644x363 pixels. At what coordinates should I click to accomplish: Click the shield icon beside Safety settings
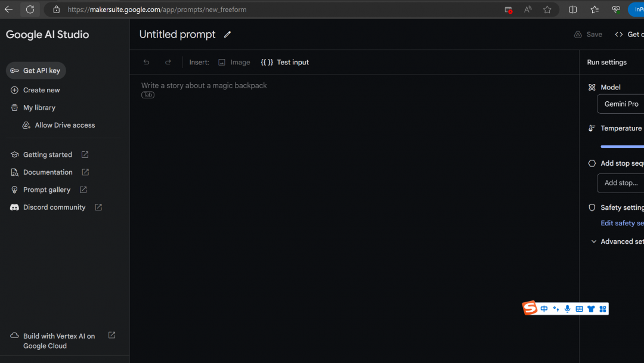point(592,207)
